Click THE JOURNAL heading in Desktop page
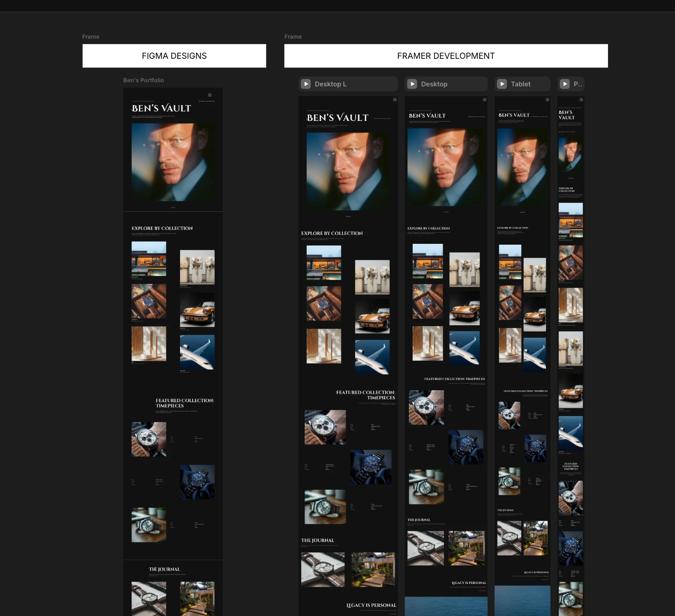 click(x=418, y=520)
